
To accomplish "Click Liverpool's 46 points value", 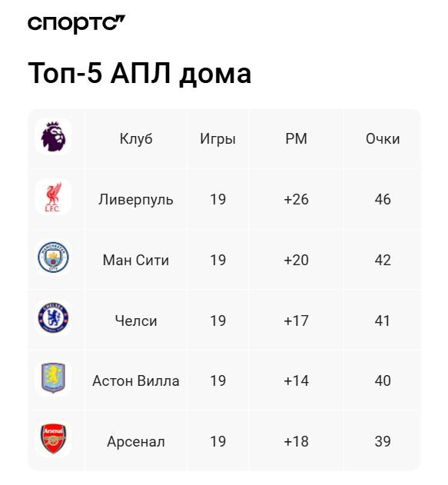I will 383,199.
